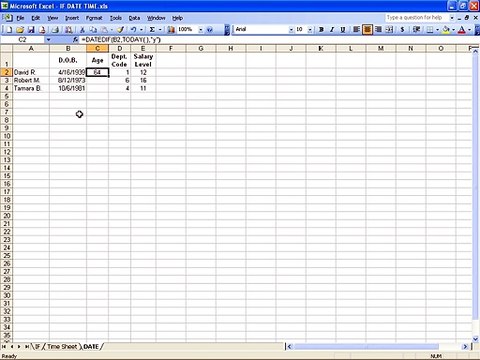Click the Increase Indent icon
The height and width of the screenshot is (360, 480).
point(416,30)
